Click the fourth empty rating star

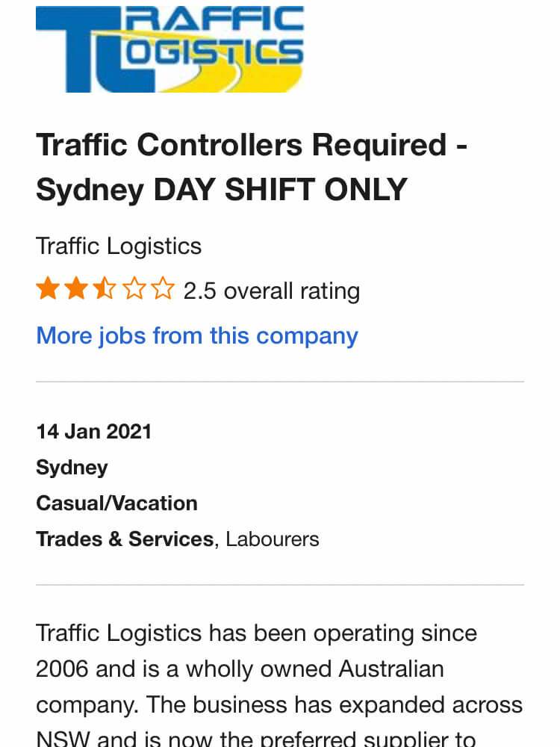point(134,288)
